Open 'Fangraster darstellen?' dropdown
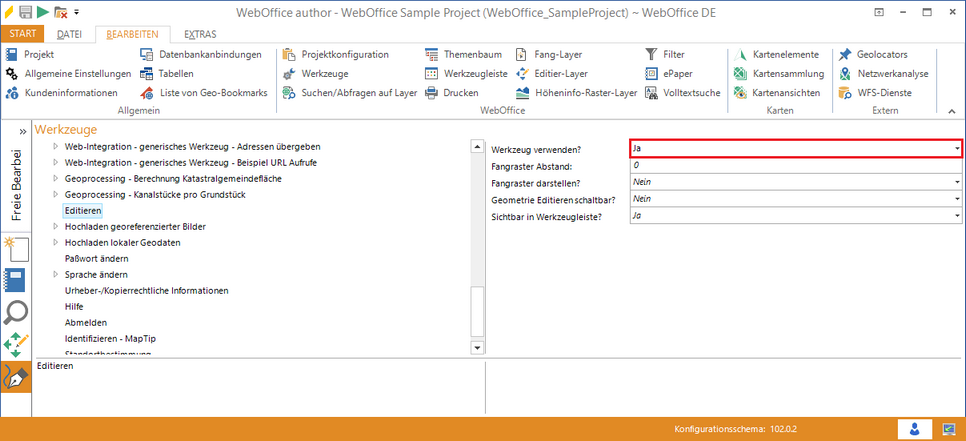The image size is (966, 441). (x=957, y=182)
